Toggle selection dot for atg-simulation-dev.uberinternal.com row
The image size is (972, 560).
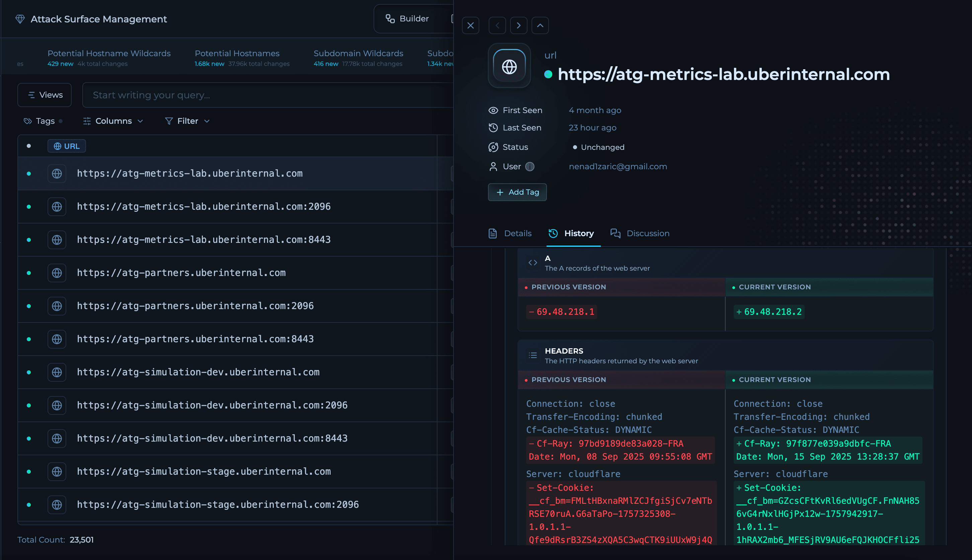29,372
